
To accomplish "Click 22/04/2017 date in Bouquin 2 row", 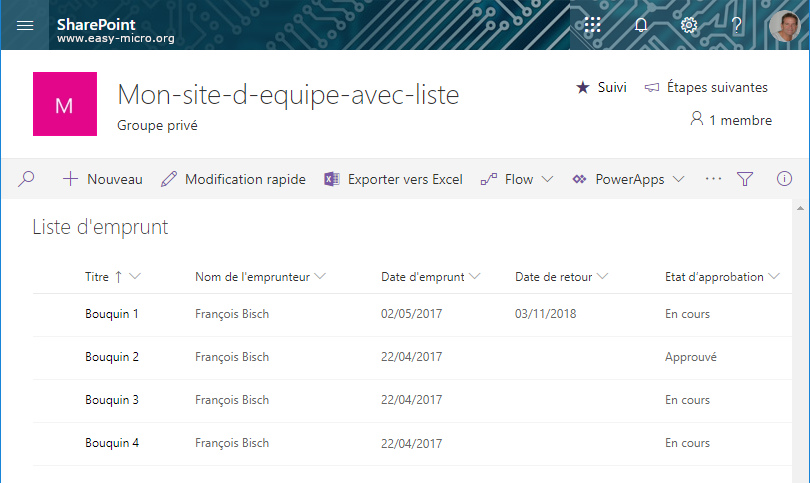I will pyautogui.click(x=411, y=357).
